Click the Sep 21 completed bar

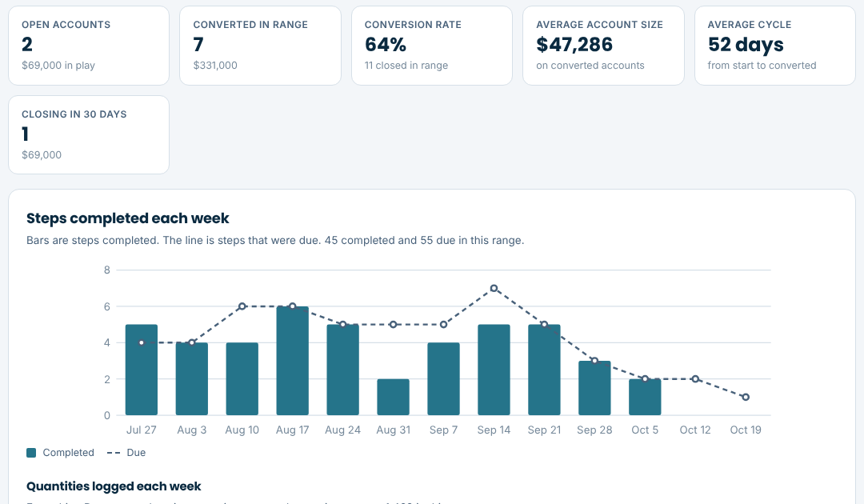coord(545,370)
